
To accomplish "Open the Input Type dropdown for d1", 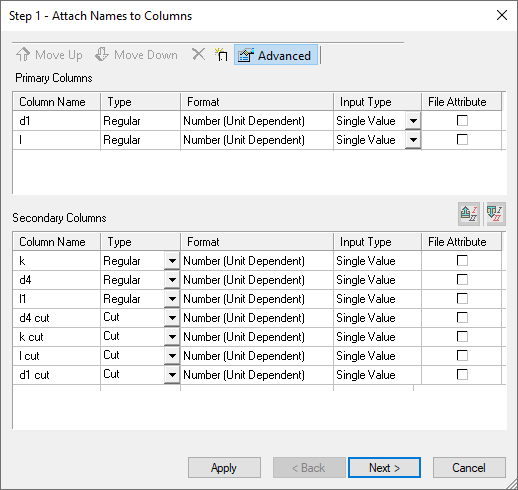I will pyautogui.click(x=413, y=121).
